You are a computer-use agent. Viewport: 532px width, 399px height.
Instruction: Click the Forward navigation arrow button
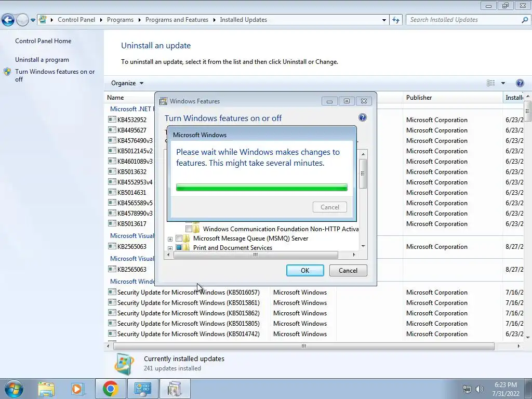click(x=22, y=20)
